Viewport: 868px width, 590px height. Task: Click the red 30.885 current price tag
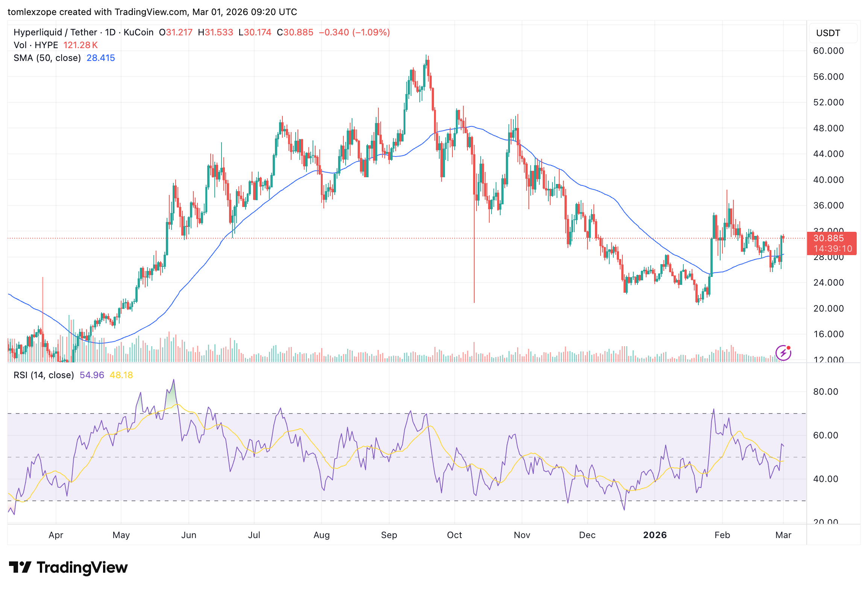tap(829, 238)
